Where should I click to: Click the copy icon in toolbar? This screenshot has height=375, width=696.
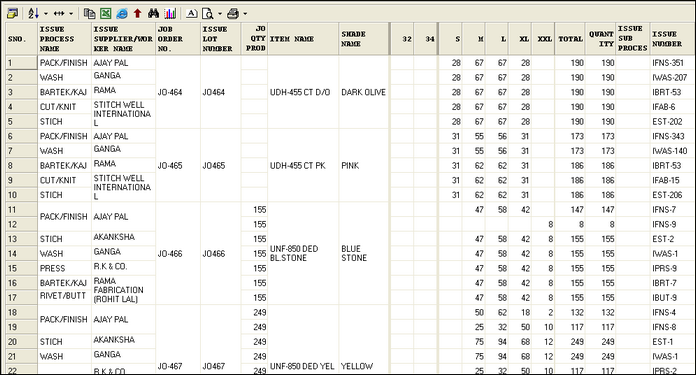pos(89,14)
